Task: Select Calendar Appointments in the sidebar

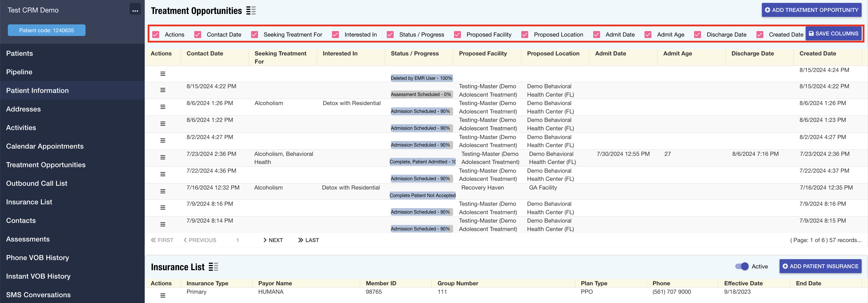Action: coord(45,146)
